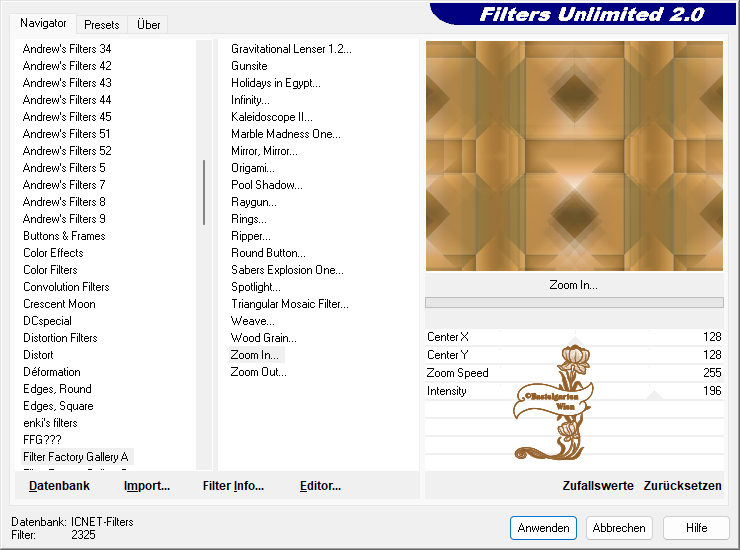Select Andrew's Filters 8 category

click(64, 202)
